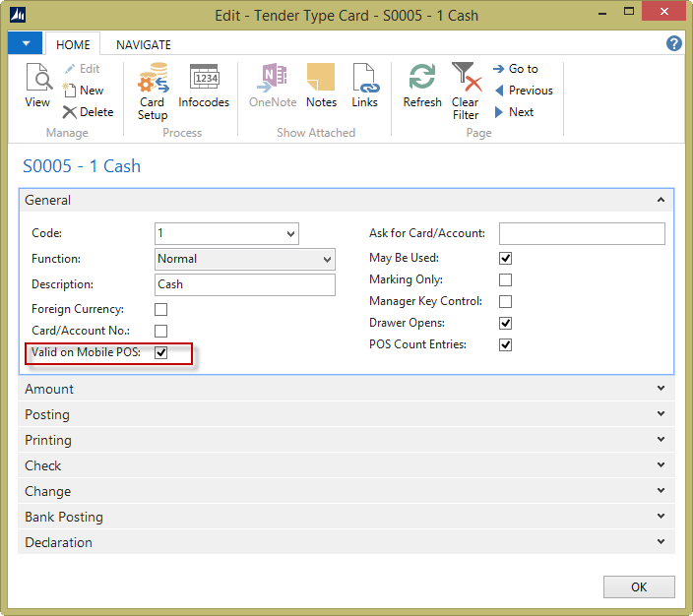693x616 pixels.
Task: Enable the Foreign Currency checkbox
Action: click(161, 310)
